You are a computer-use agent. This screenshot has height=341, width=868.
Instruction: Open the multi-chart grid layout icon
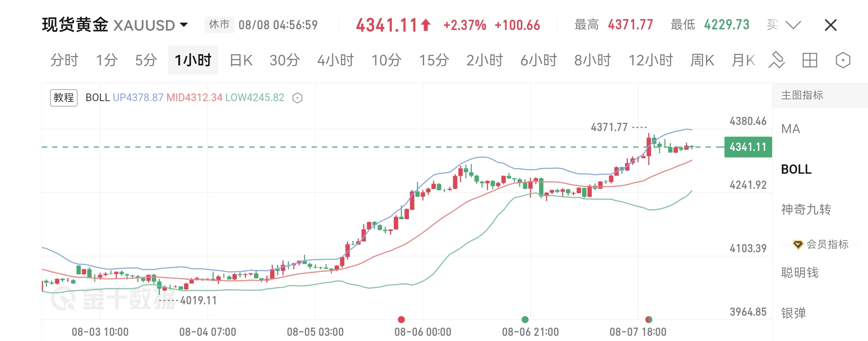click(810, 60)
